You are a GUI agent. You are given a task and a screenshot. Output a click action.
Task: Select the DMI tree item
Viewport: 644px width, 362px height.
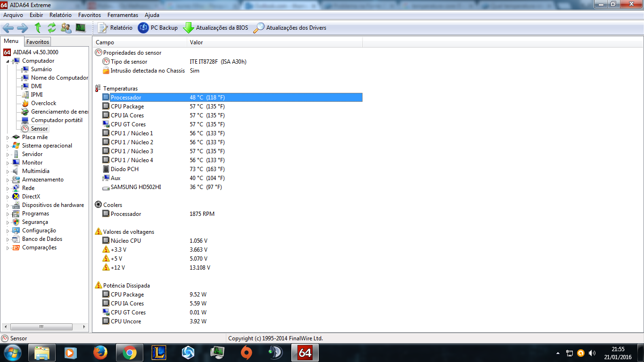point(36,86)
